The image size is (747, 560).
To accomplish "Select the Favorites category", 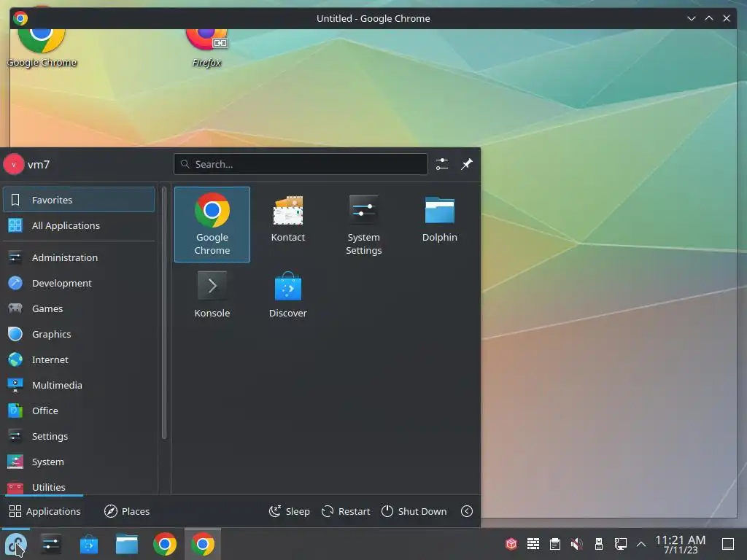I will click(79, 200).
